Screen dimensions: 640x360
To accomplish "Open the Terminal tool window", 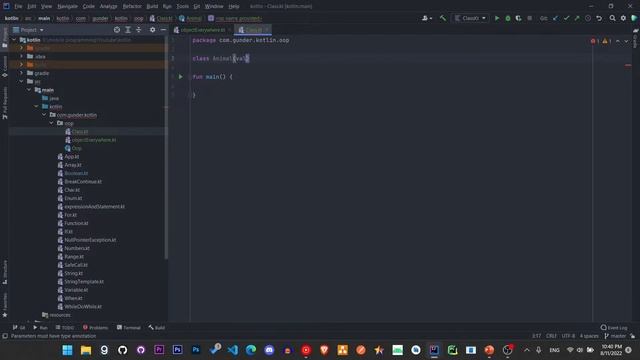I will (x=128, y=327).
